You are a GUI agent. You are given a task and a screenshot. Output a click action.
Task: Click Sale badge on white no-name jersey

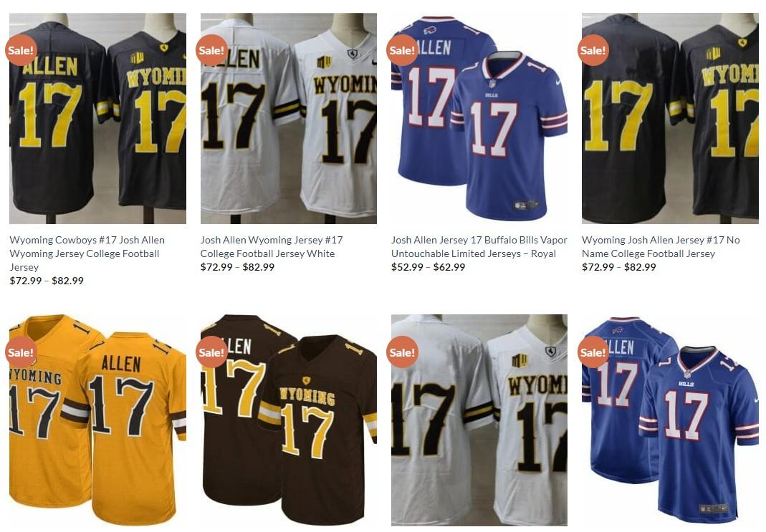click(402, 352)
